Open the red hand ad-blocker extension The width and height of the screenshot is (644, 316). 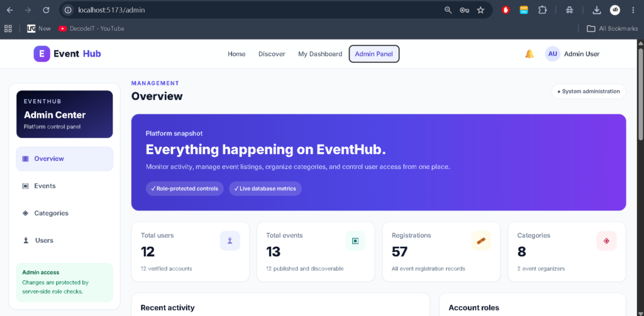[506, 10]
